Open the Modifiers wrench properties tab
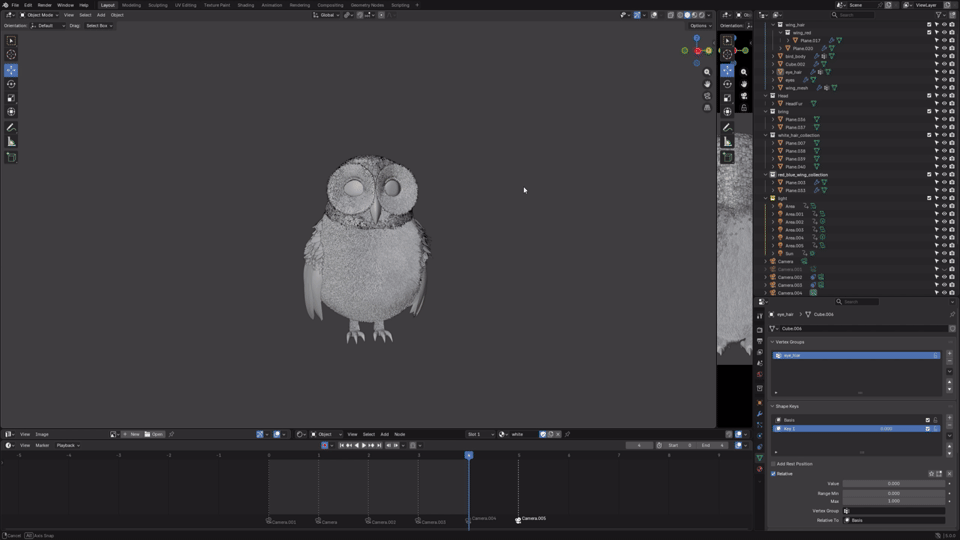Image resolution: width=960 pixels, height=540 pixels. (760, 414)
